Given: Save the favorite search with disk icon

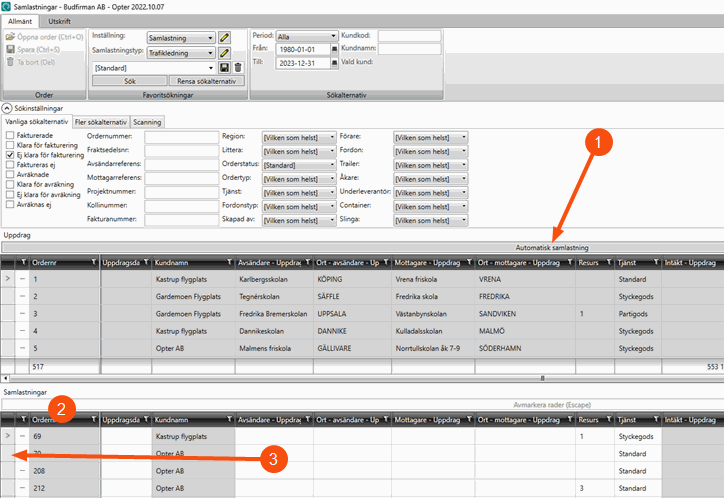Looking at the screenshot, I should [225, 67].
